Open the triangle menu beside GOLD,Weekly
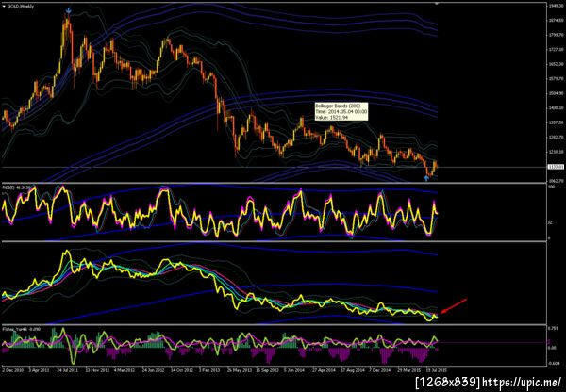The image size is (566, 392). pyautogui.click(x=4, y=7)
